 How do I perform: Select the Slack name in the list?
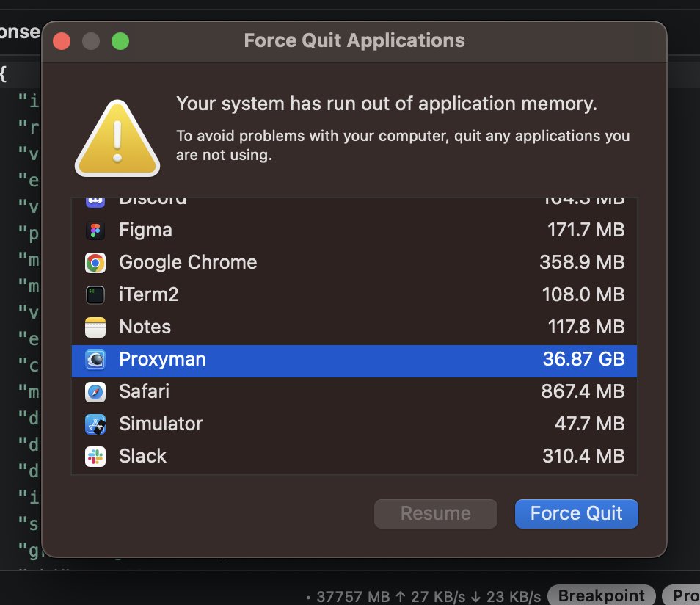[142, 456]
